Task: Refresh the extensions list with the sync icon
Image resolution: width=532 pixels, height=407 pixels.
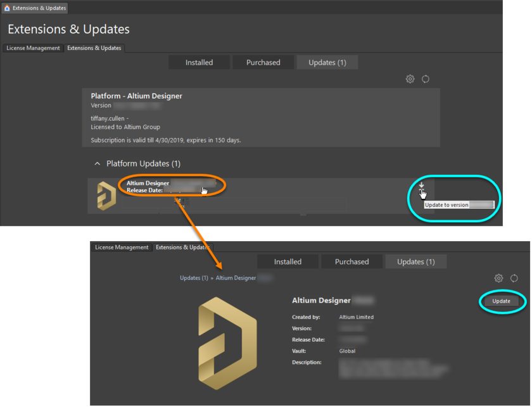Action: point(426,79)
